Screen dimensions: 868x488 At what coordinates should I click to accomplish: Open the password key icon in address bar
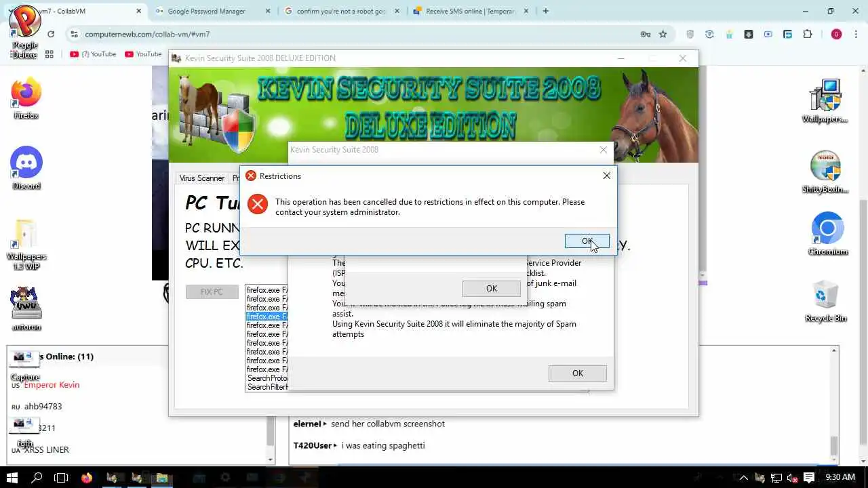click(x=646, y=34)
